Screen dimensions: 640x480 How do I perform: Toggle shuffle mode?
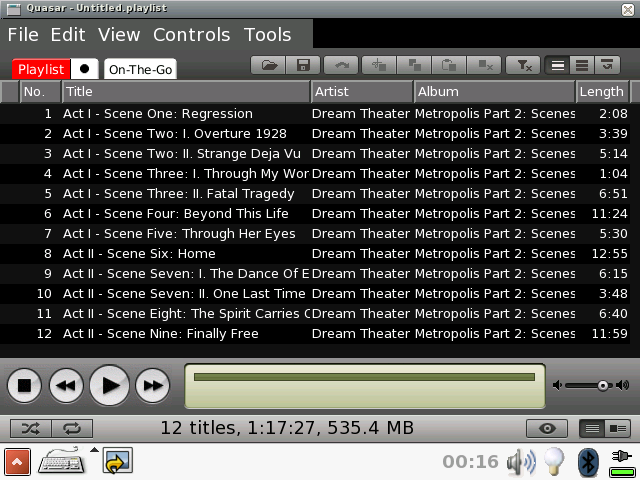pyautogui.click(x=31, y=428)
